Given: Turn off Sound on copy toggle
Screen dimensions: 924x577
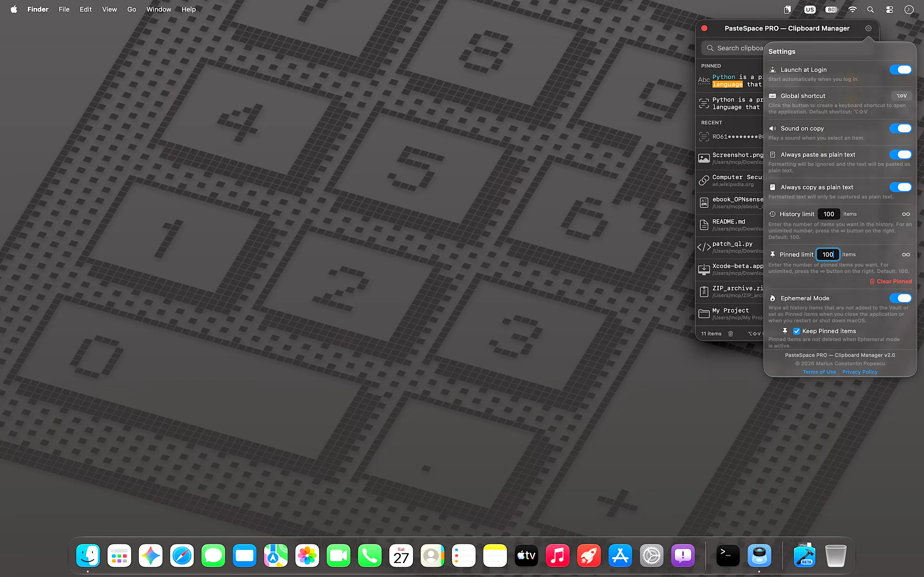Looking at the screenshot, I should pyautogui.click(x=900, y=128).
